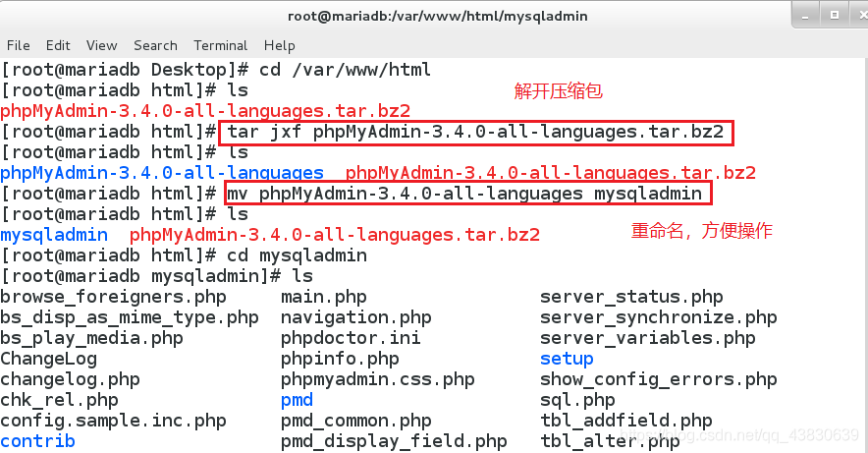Click pmd_common.php file name
868x453 pixels.
(x=356, y=421)
